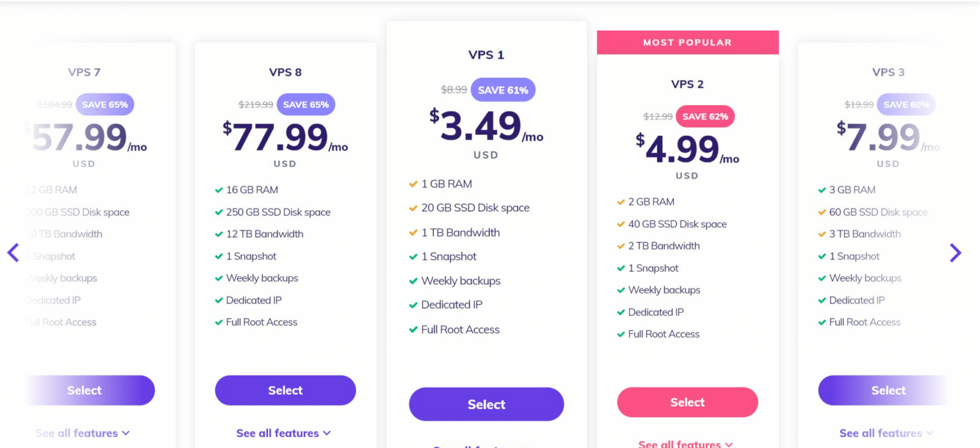Click the checkmark next to 2 TB Bandwidth
Image resolution: width=980 pixels, height=448 pixels.
pyautogui.click(x=621, y=246)
